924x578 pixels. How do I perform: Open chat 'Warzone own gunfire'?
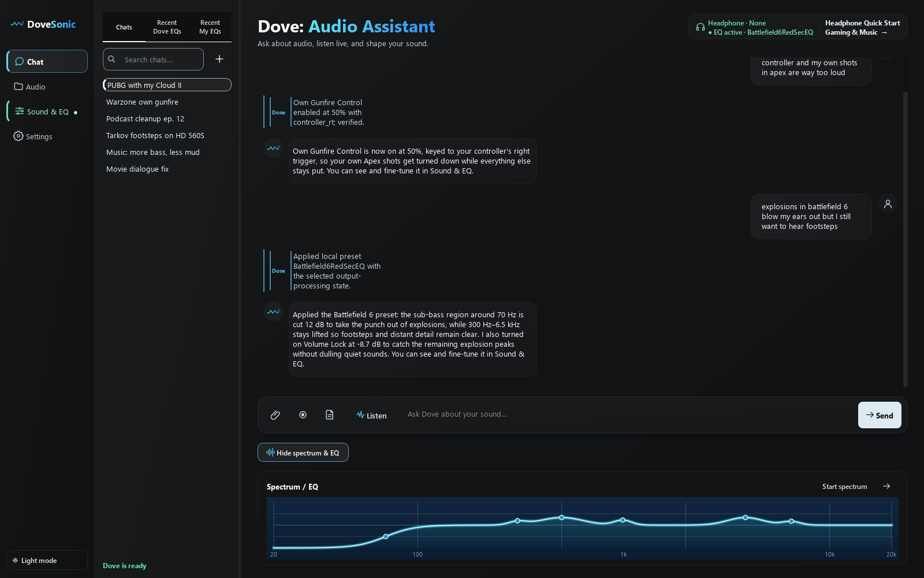click(x=167, y=102)
